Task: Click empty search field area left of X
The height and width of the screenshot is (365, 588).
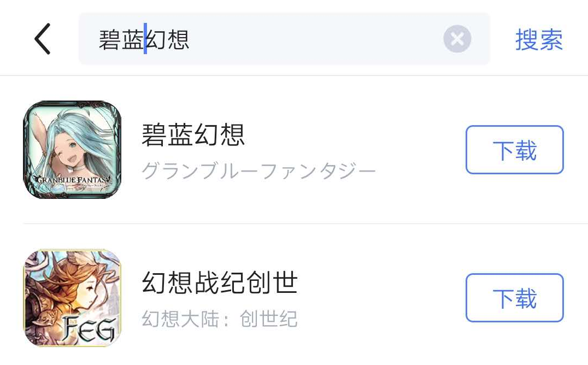Action: pos(315,39)
